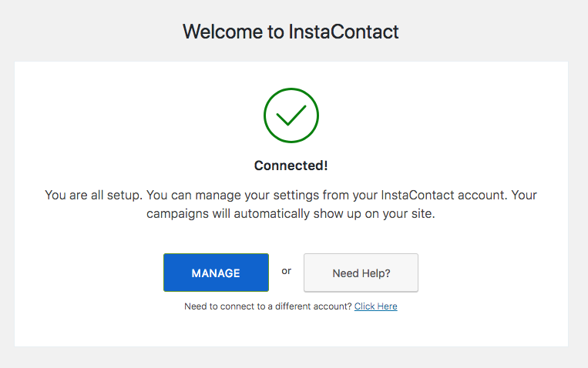The height and width of the screenshot is (368, 588).
Task: Click 'on your site.' at description end
Action: (400, 213)
